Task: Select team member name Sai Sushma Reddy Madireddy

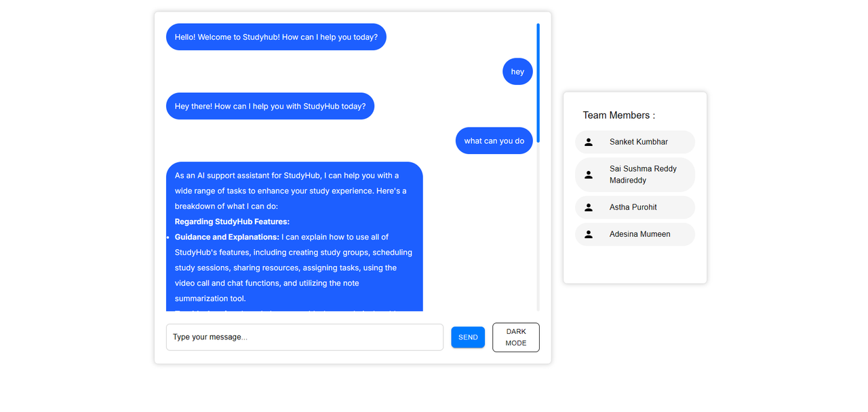Action: tap(643, 174)
